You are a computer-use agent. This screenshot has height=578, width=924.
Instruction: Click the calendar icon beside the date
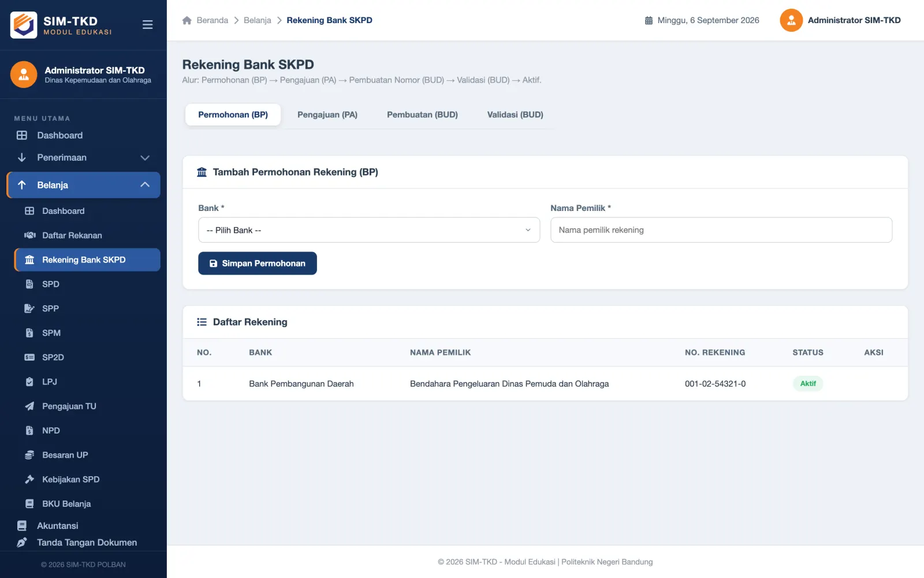tap(649, 20)
